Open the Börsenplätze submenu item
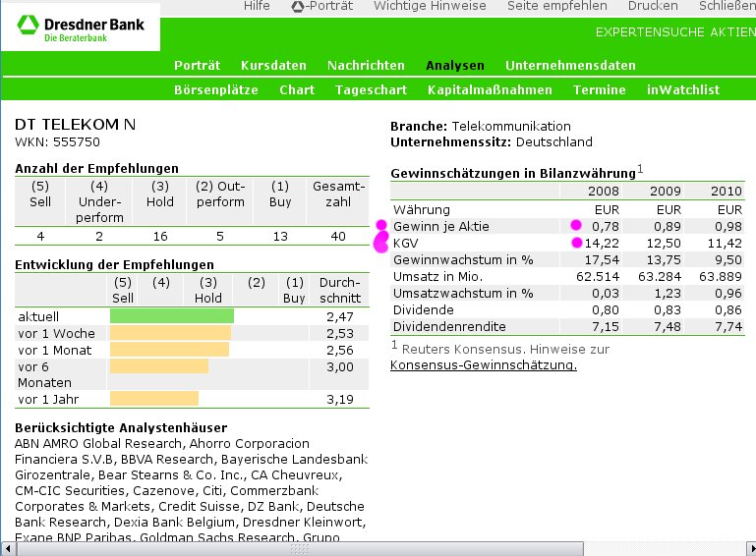 tap(216, 90)
